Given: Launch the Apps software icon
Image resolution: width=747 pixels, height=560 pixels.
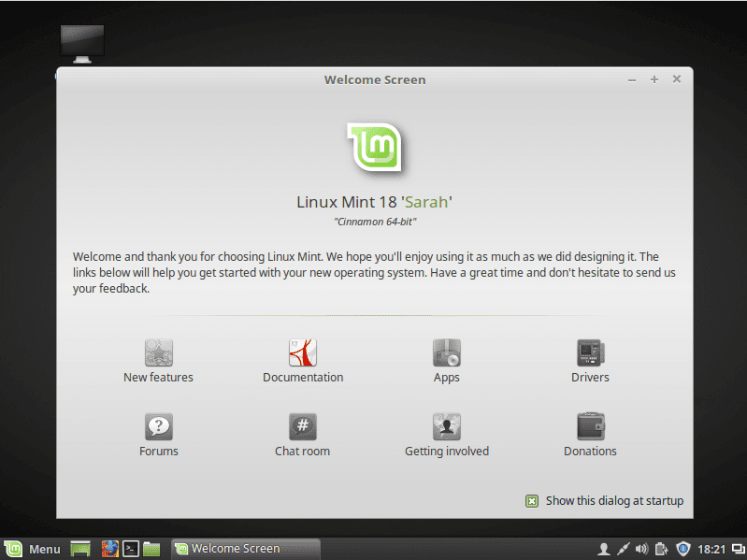Looking at the screenshot, I should (446, 352).
